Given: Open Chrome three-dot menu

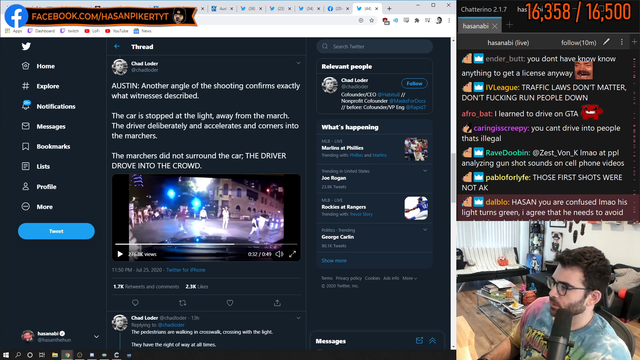Looking at the screenshot, I should click(449, 20).
